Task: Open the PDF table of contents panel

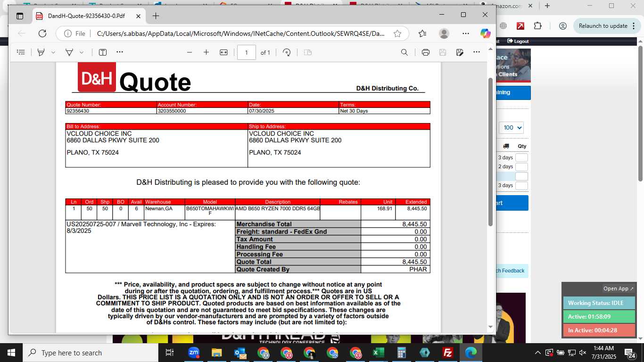Action: (21, 52)
